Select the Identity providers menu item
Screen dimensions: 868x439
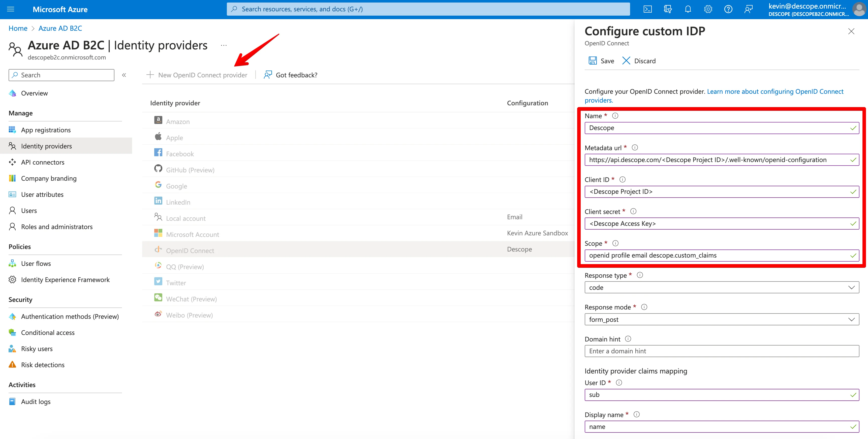pos(46,146)
